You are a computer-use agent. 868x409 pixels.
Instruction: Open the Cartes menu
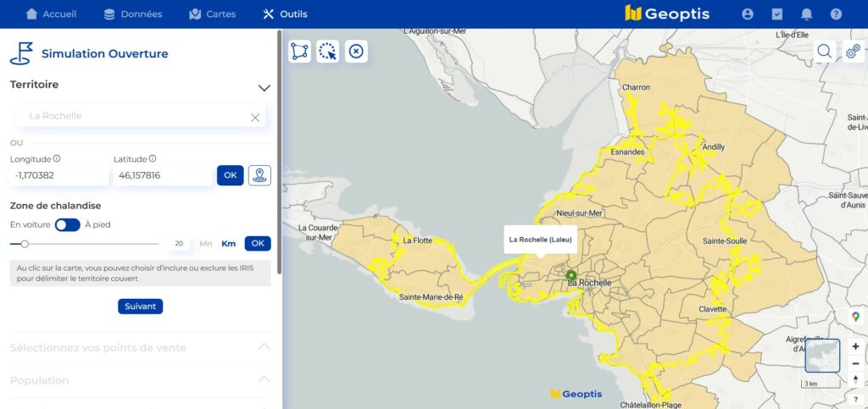tap(212, 14)
